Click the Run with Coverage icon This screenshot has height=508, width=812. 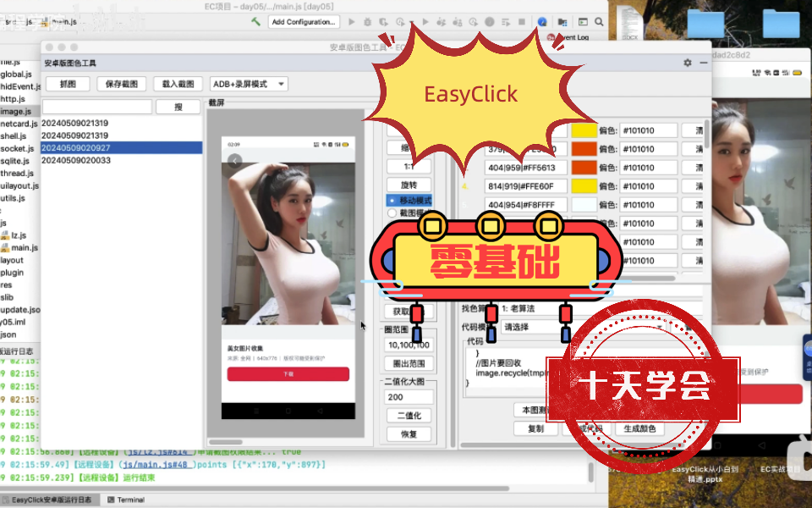[383, 22]
